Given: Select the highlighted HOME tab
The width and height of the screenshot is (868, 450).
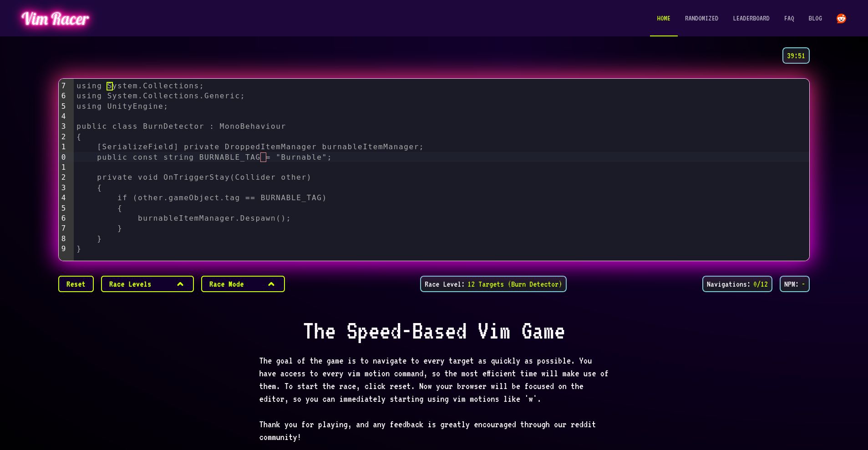Looking at the screenshot, I should point(663,18).
